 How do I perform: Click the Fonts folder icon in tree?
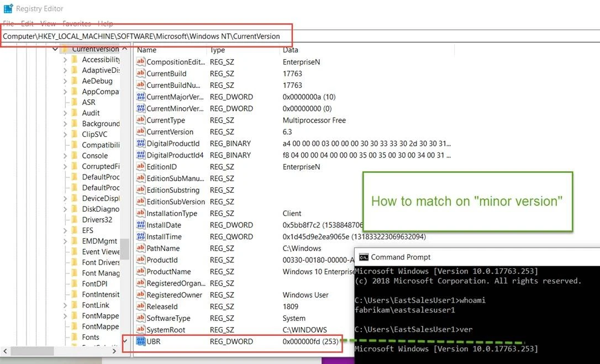(x=74, y=337)
